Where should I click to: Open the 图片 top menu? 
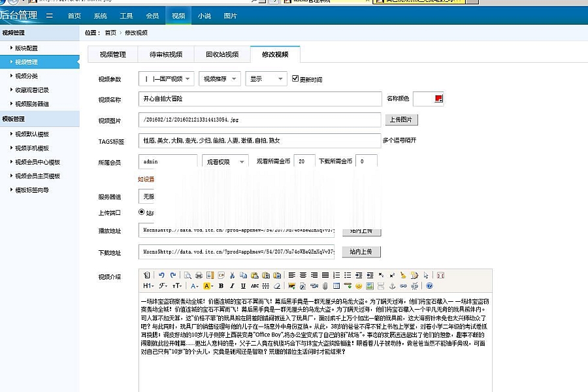pos(230,16)
